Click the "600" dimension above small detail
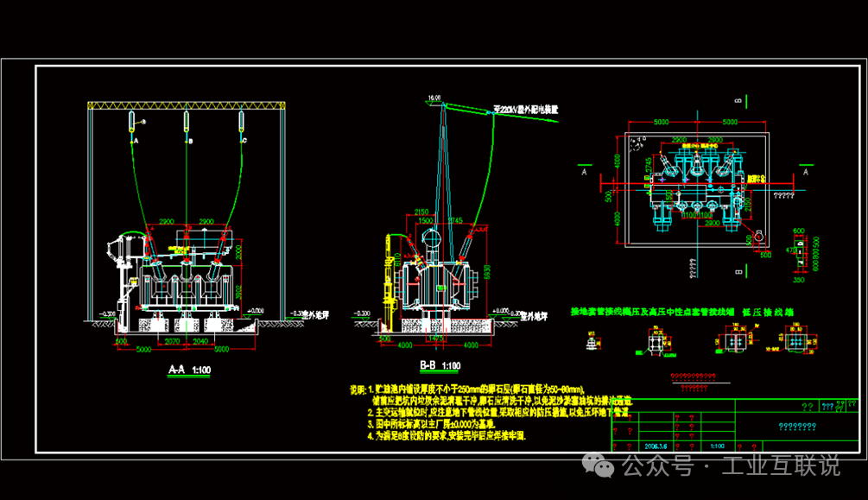868x500 pixels. pos(799,231)
